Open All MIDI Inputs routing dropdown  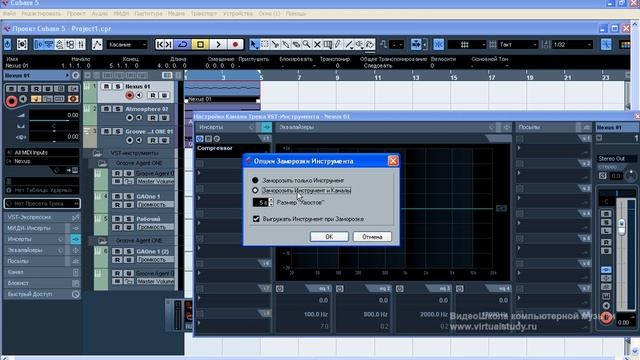[x=42, y=153]
